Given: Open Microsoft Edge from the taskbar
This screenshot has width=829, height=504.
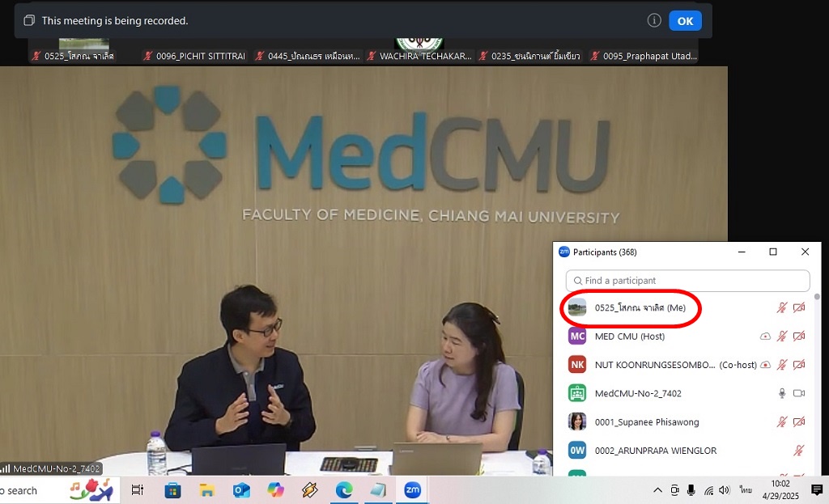Looking at the screenshot, I should 343,490.
